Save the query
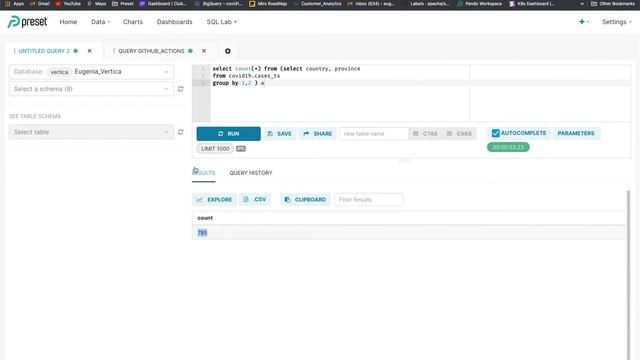 280,134
